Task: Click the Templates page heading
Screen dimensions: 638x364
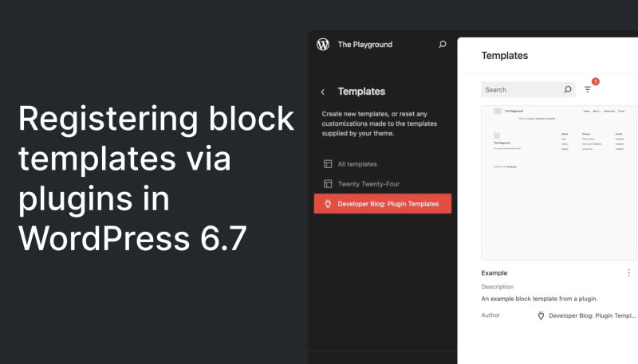Action: tap(505, 56)
